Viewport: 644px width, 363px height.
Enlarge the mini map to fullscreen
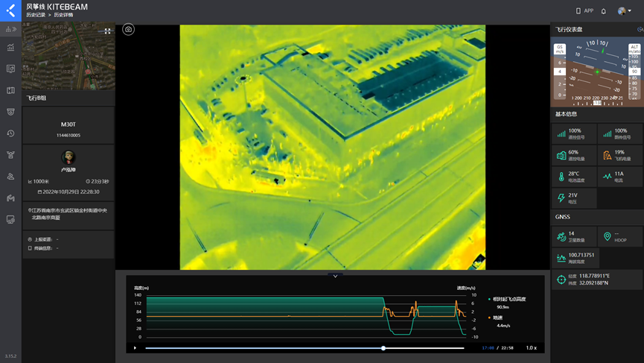(x=107, y=31)
